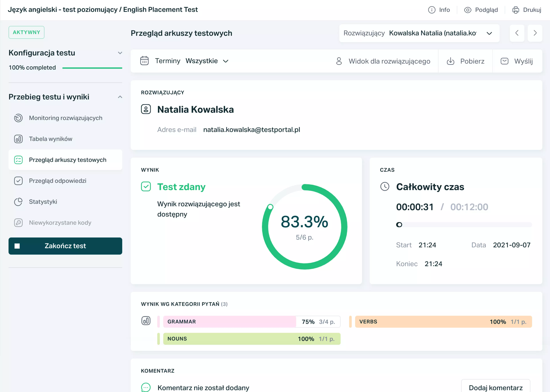Click Komentarz nie został dodany text
This screenshot has height=392, width=550.
coord(203,388)
